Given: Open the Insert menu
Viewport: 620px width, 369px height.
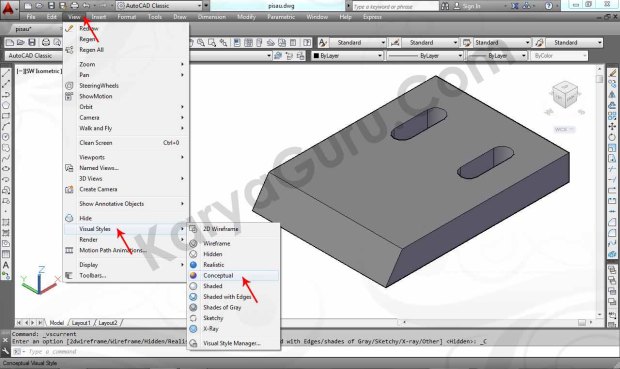Looking at the screenshot, I should coord(99,17).
